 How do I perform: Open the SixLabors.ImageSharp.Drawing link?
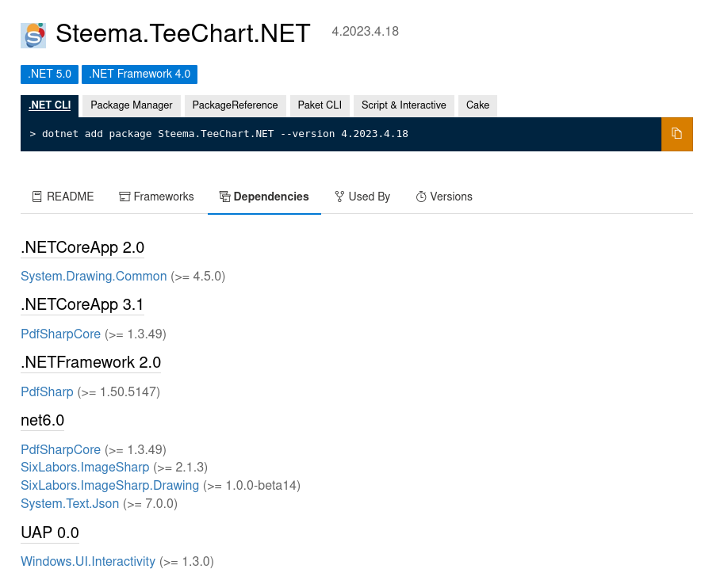[110, 486]
